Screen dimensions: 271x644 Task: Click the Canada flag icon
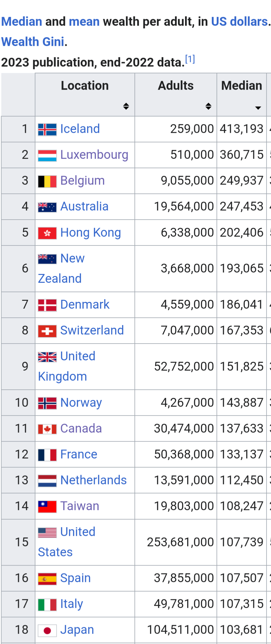(x=47, y=429)
